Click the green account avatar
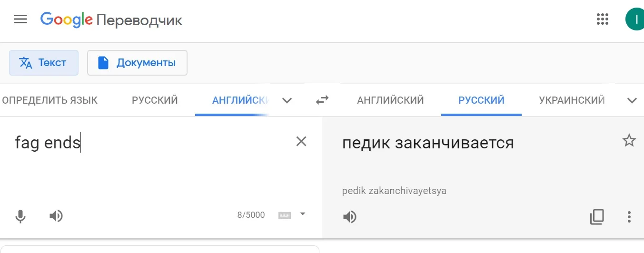 635,19
